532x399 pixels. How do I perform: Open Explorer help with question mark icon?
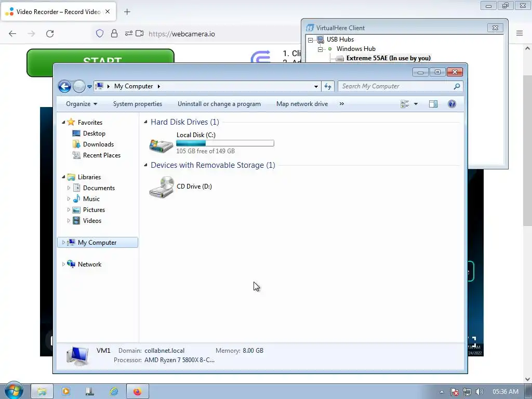pyautogui.click(x=452, y=104)
